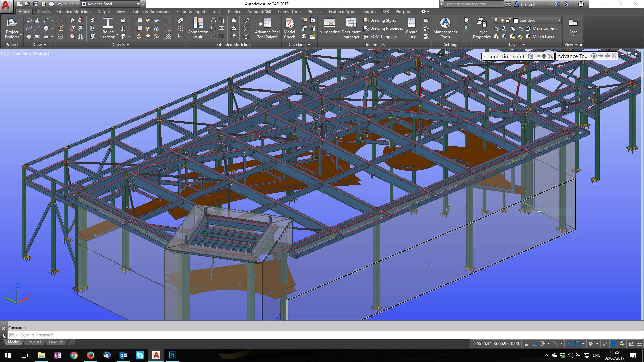Open the Document manager

pyautogui.click(x=351, y=29)
